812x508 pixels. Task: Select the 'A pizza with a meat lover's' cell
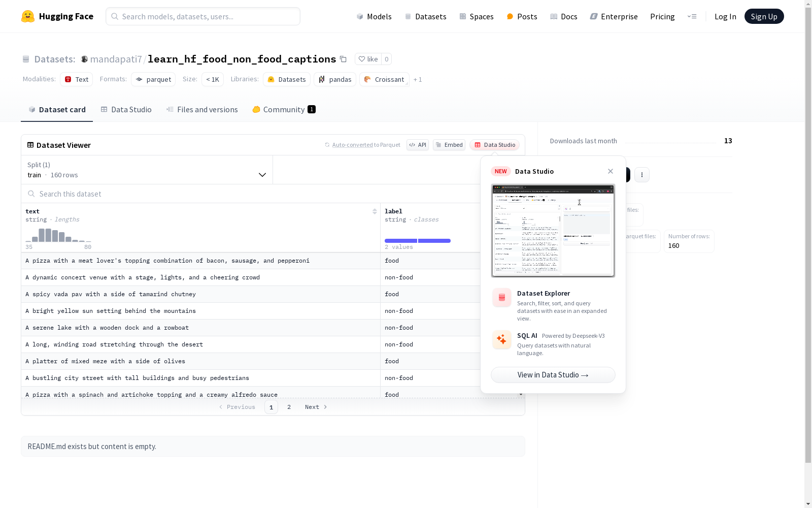pyautogui.click(x=200, y=261)
